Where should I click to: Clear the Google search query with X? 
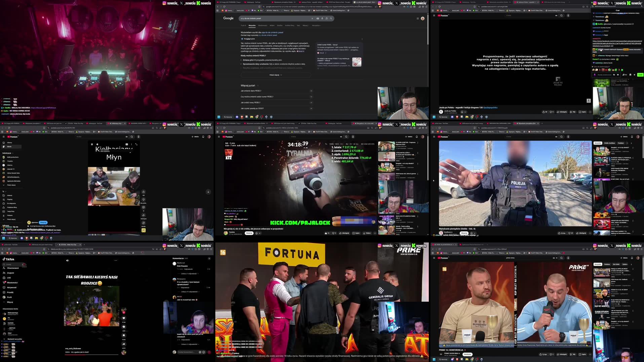[312, 19]
